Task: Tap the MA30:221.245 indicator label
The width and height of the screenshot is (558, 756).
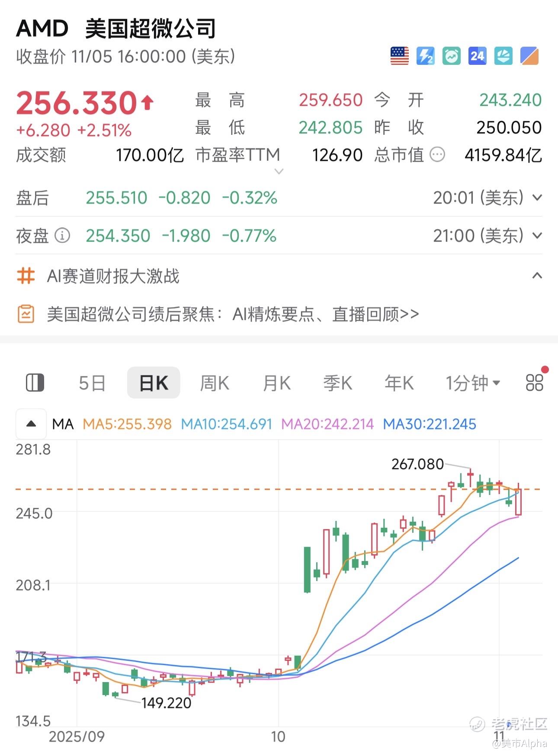Action: 430,424
